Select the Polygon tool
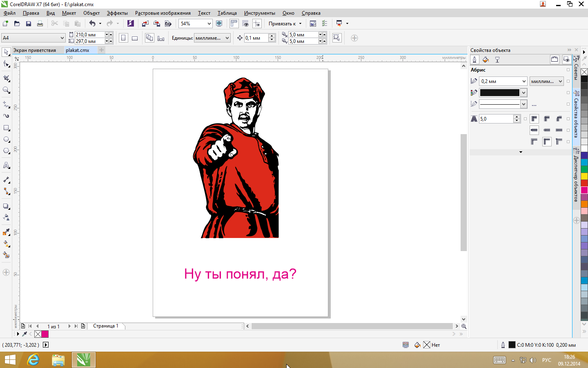588x368 pixels. (6, 151)
